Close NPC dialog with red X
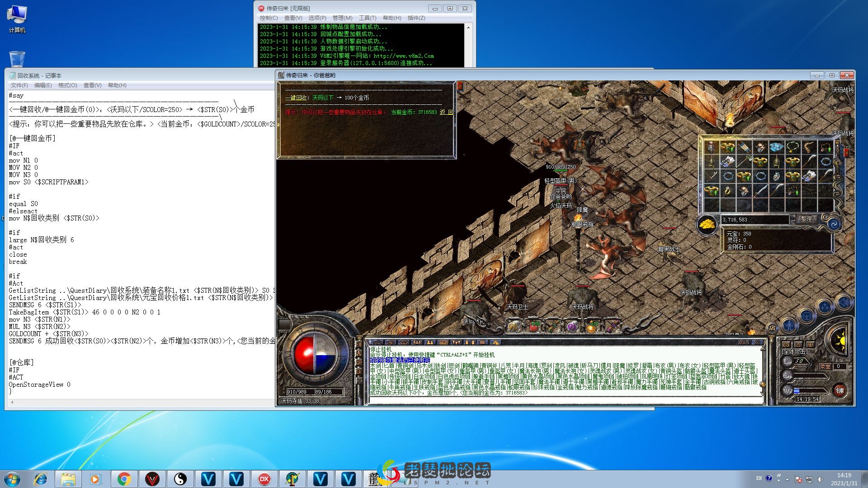 [x=460, y=86]
